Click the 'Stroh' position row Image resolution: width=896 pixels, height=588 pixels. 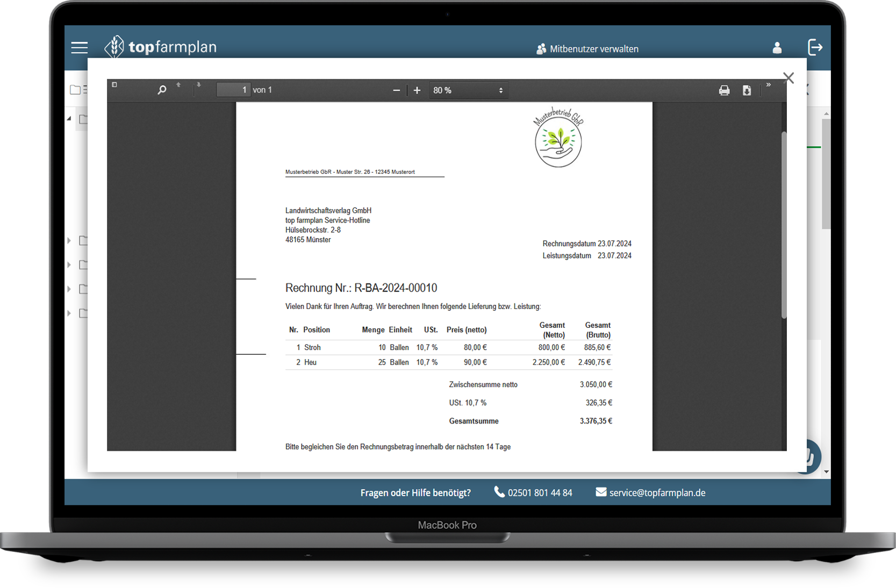pos(449,348)
